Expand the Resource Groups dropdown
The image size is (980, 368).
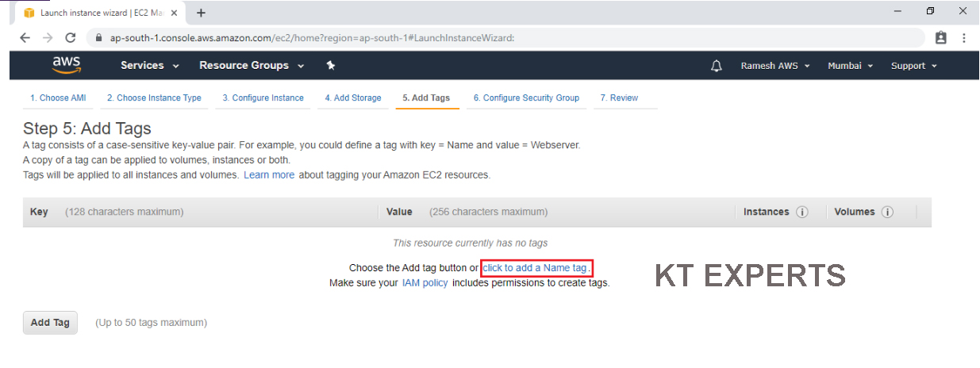coord(252,66)
